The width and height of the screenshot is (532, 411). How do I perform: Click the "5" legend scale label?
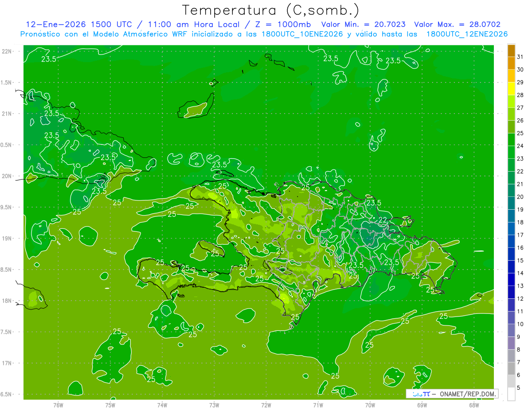pos(519,388)
